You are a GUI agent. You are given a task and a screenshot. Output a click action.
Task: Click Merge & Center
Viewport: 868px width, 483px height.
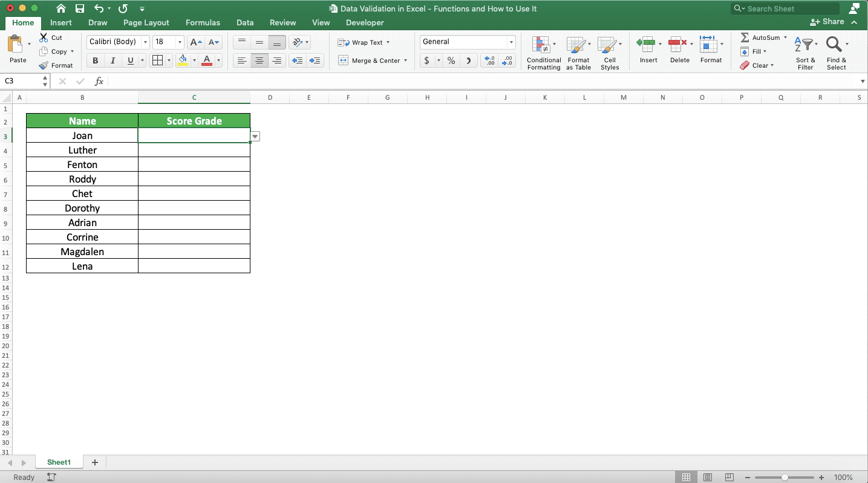point(373,60)
